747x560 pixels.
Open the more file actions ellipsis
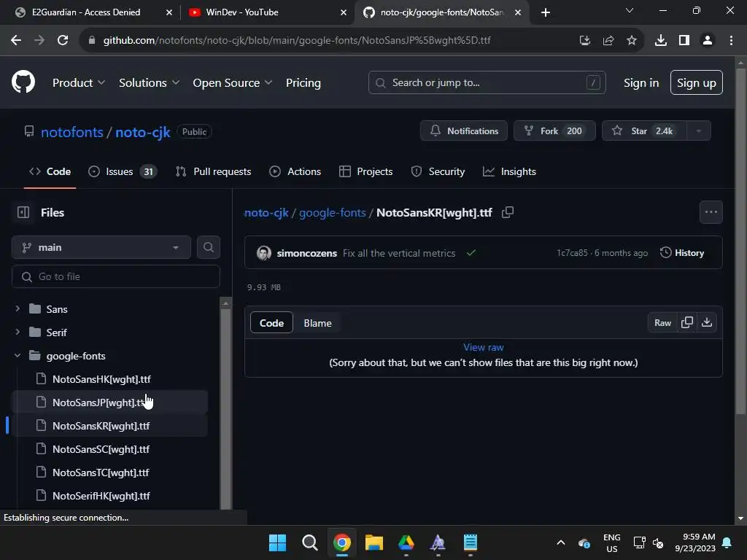[711, 212]
